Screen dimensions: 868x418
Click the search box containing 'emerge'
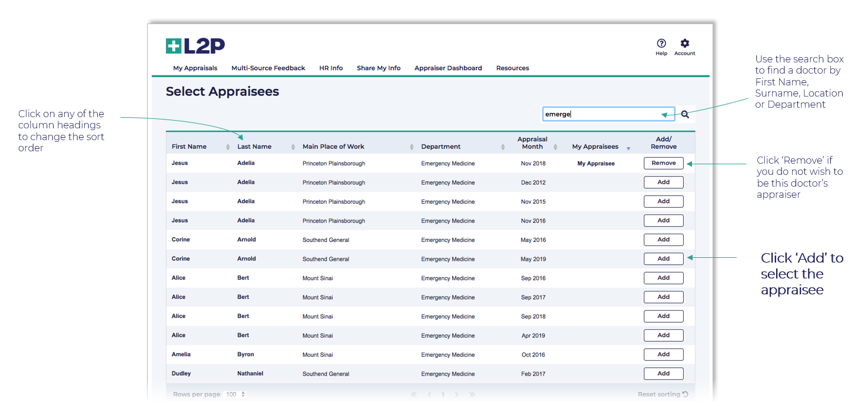[x=599, y=114]
